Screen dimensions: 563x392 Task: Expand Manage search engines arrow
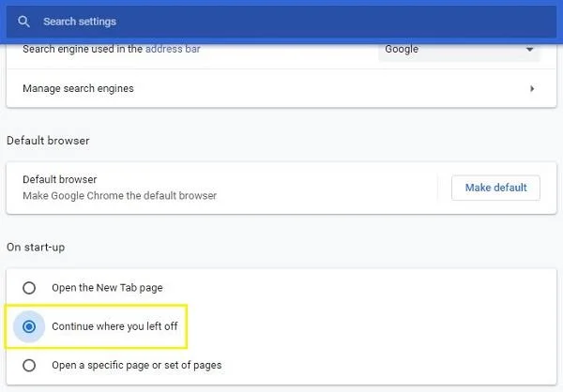[x=532, y=89]
